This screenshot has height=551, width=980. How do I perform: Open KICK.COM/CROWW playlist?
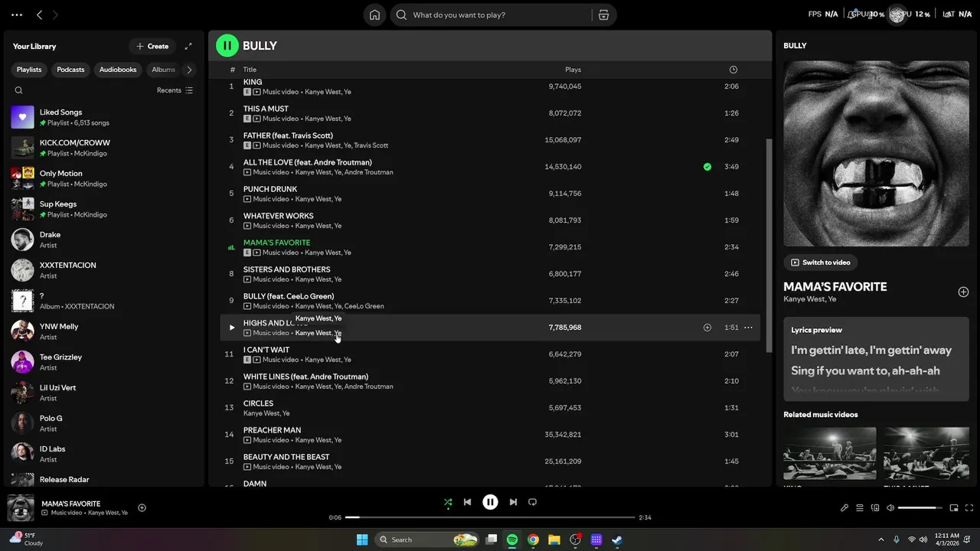(x=103, y=148)
